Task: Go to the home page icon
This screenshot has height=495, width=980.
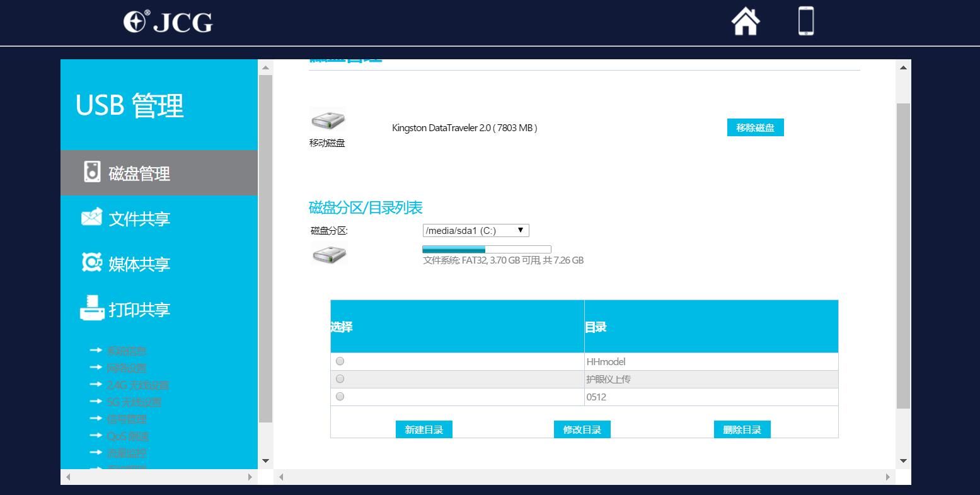Action: click(x=746, y=21)
